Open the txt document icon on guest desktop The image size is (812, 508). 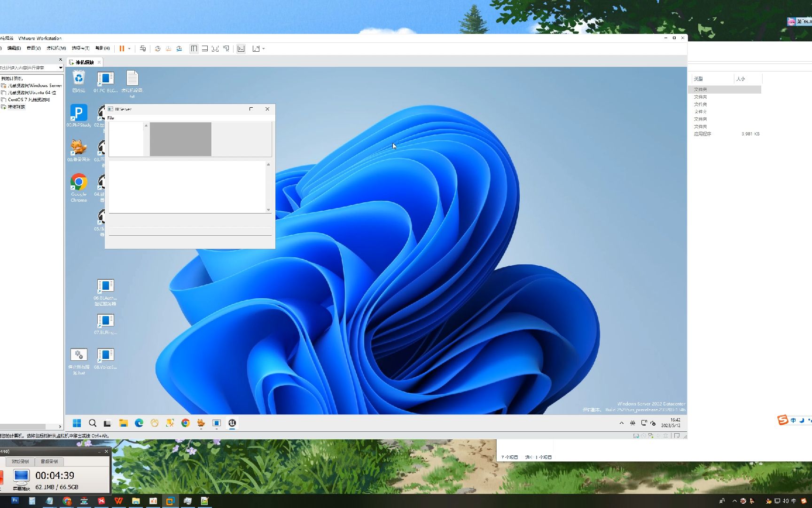click(x=132, y=84)
